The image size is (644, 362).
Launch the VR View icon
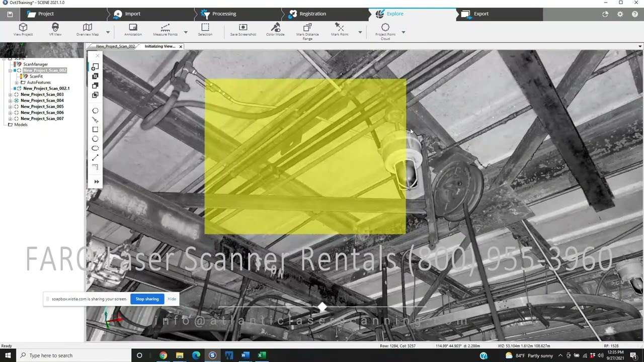pyautogui.click(x=55, y=30)
